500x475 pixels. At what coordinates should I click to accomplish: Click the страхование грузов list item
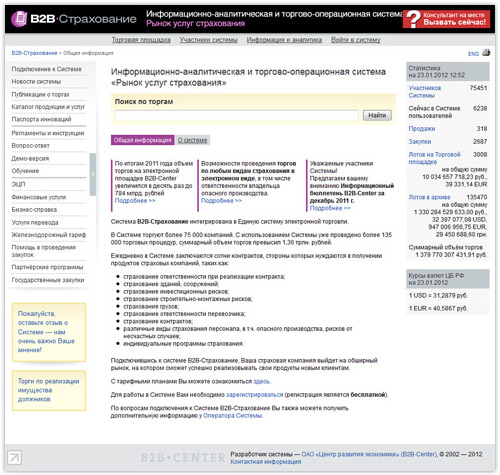tap(151, 306)
